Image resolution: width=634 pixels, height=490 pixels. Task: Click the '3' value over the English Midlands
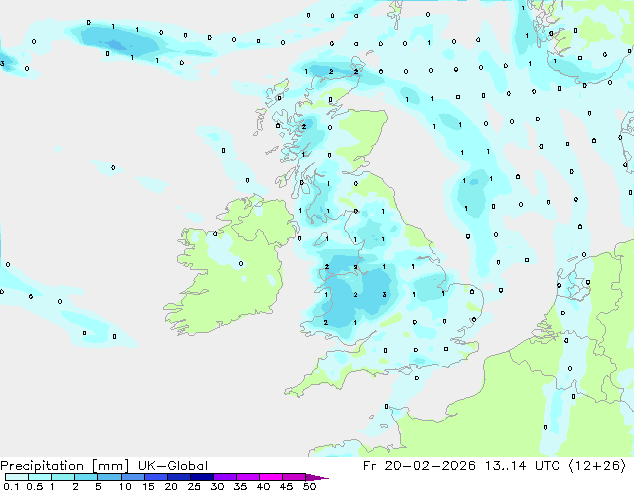(x=384, y=295)
